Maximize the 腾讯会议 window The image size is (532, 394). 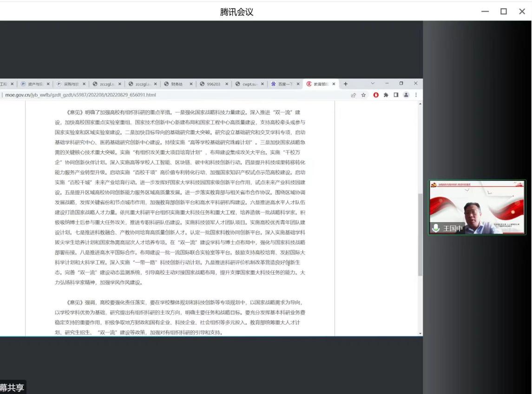point(503,12)
